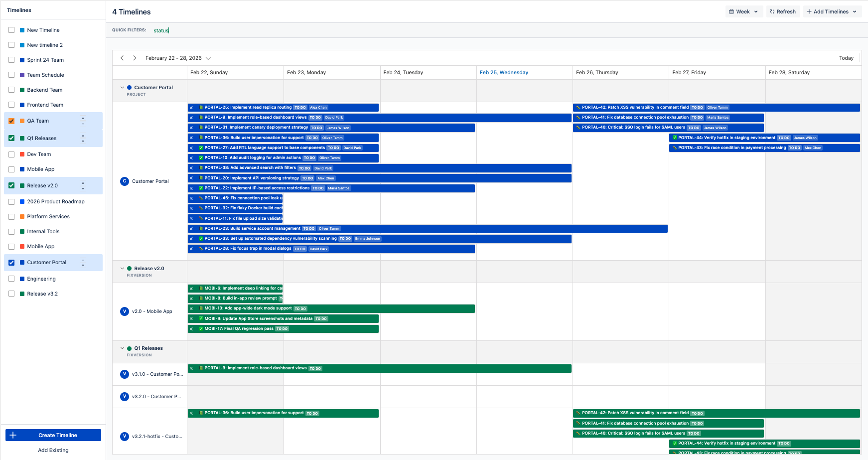Click the v2.0 - Mobile App version avatar
868x460 pixels.
124,311
